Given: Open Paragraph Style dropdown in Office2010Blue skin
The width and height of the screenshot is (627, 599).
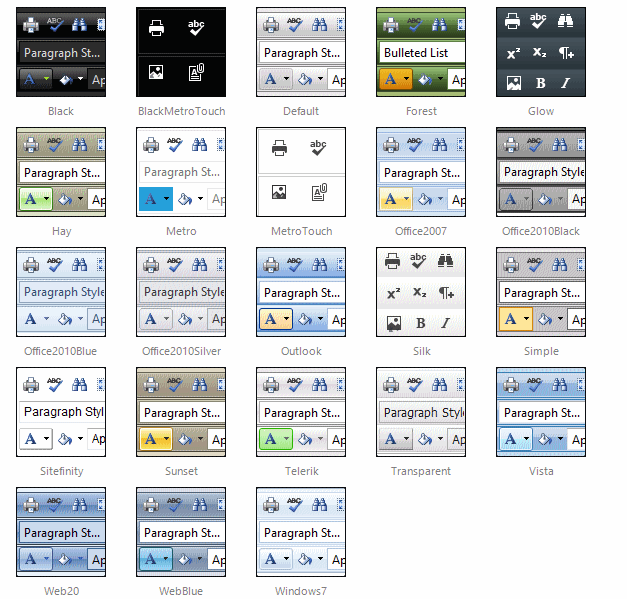Looking at the screenshot, I should point(62,292).
